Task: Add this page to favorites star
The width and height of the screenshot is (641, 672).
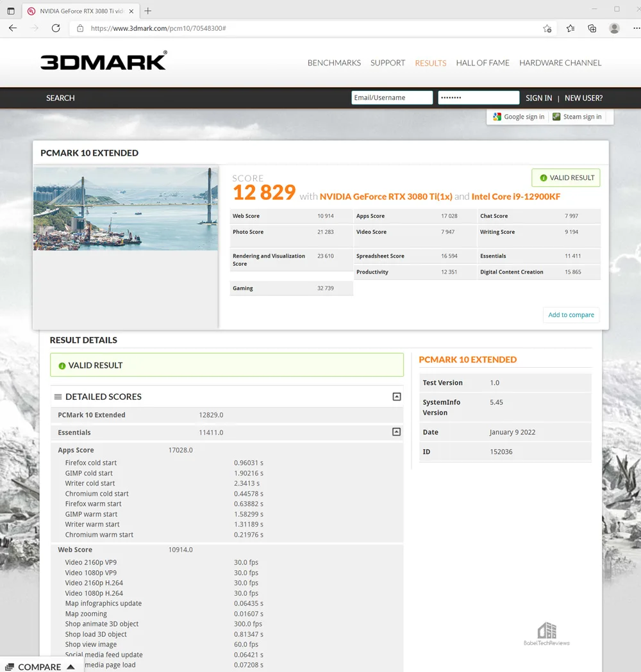Action: point(547,28)
